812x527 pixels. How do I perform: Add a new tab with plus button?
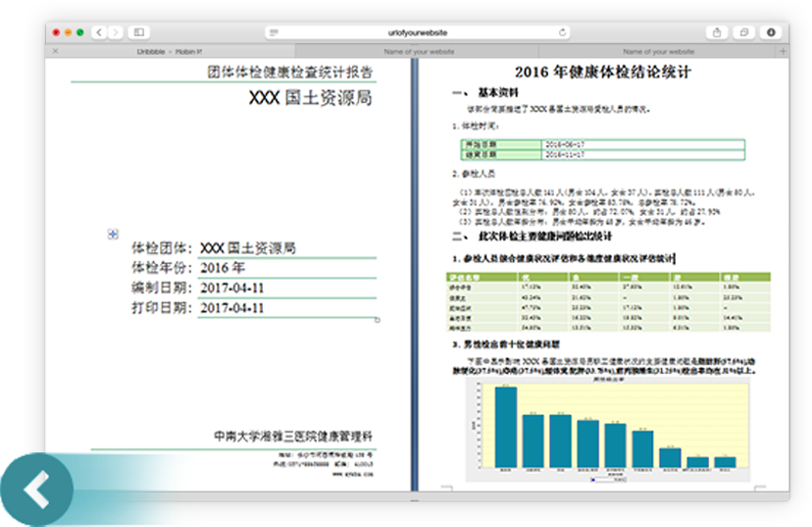click(x=782, y=51)
